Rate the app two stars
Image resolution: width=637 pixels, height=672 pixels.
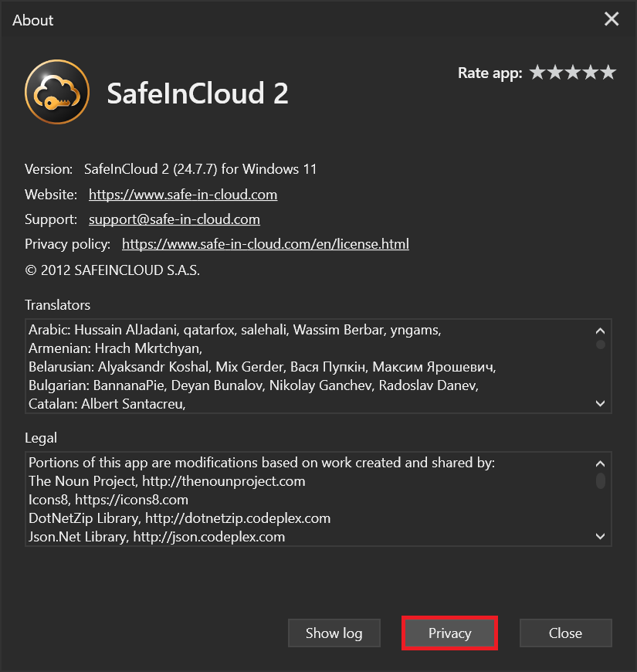click(x=555, y=73)
